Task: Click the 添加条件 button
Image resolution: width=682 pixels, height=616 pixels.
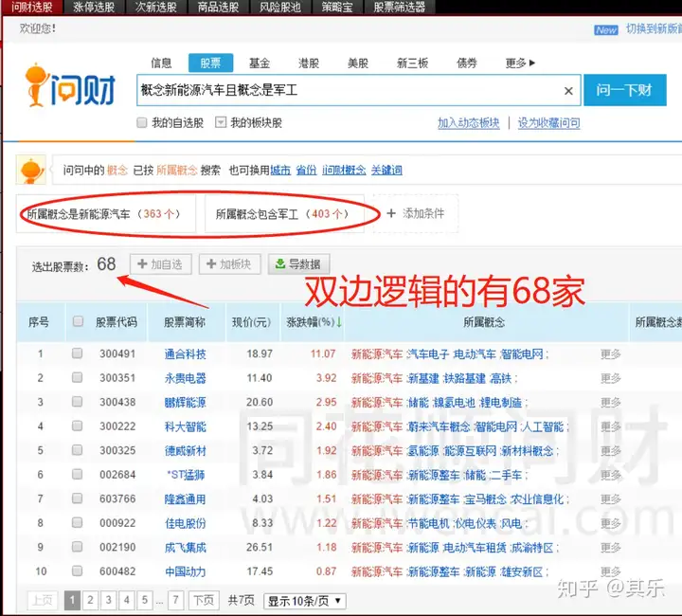Action: pyautogui.click(x=416, y=213)
